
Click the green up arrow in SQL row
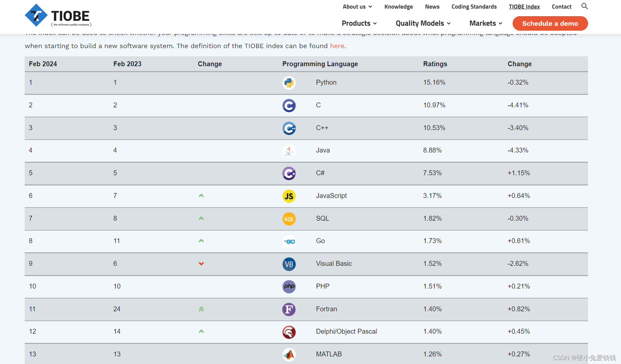coord(201,218)
